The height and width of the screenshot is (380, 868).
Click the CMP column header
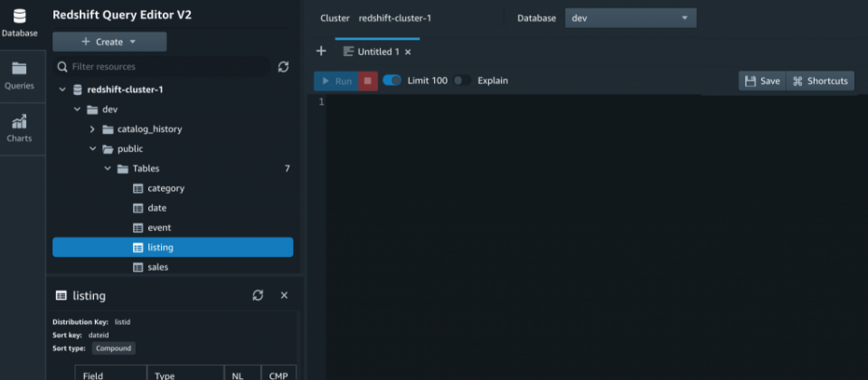(x=278, y=373)
